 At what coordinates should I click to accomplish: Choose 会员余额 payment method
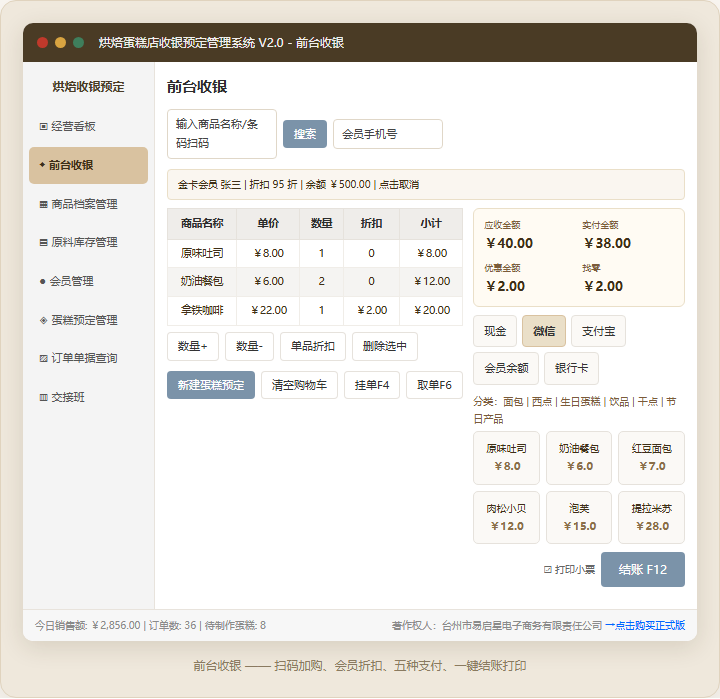tap(506, 368)
